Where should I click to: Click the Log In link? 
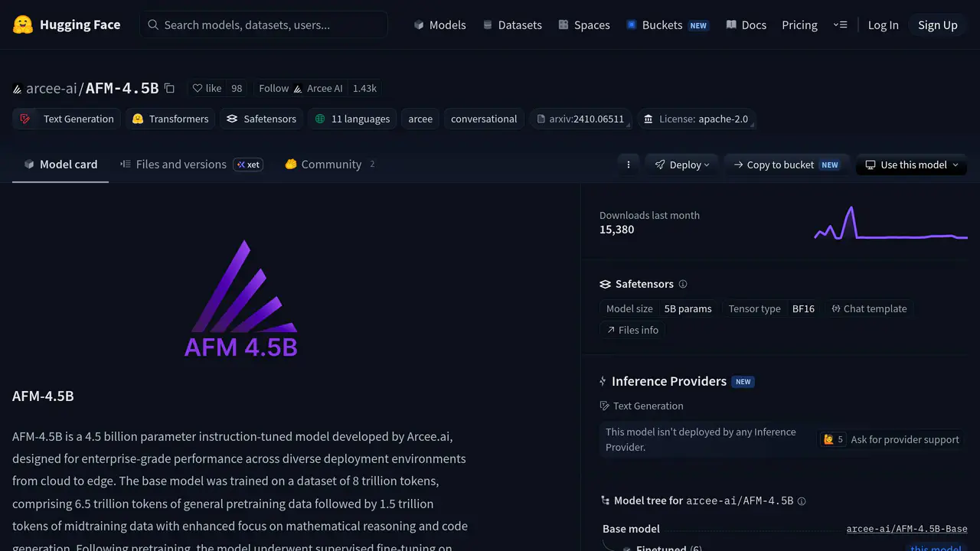883,24
